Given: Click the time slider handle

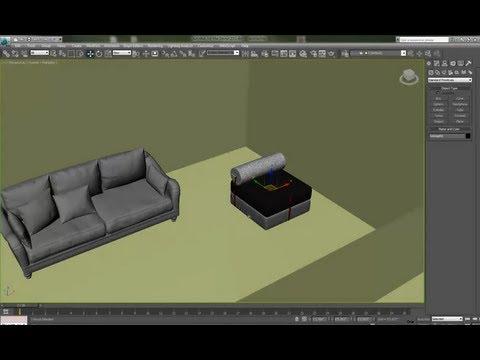Looking at the screenshot, I should (21, 305).
